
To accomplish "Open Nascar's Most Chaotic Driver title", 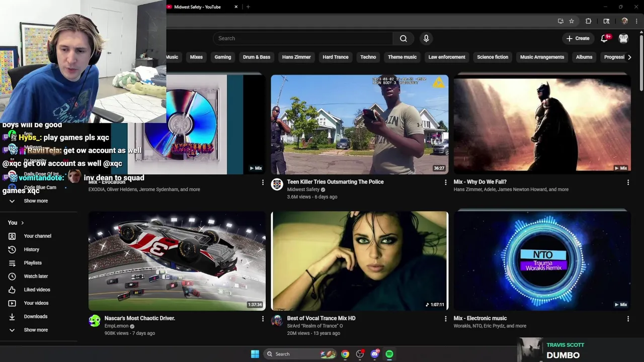I will [x=139, y=318].
